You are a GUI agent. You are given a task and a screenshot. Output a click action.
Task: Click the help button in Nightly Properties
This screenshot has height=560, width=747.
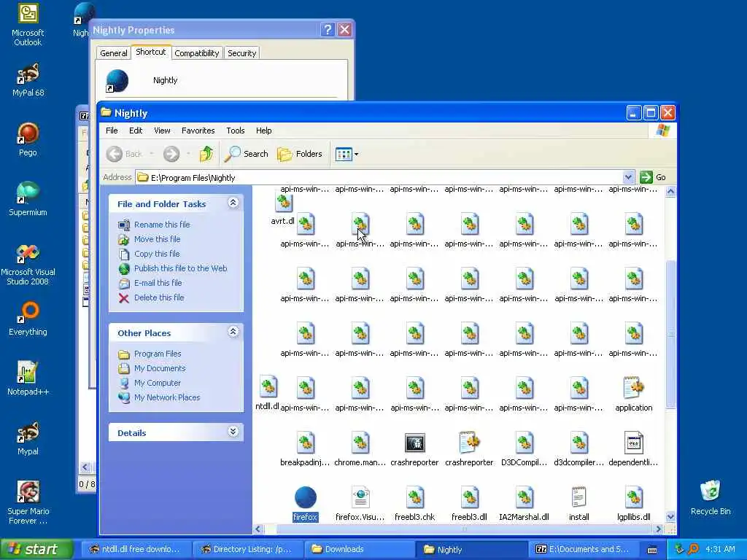pyautogui.click(x=328, y=30)
